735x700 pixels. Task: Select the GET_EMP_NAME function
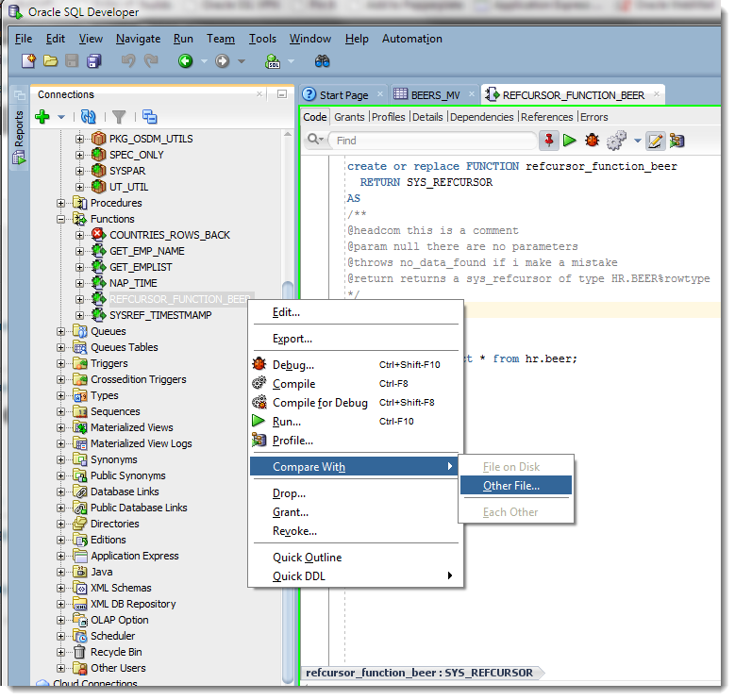point(147,251)
